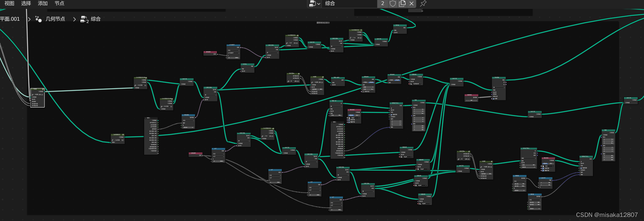
Task: Open the 添加 menu
Action: click(x=43, y=3)
